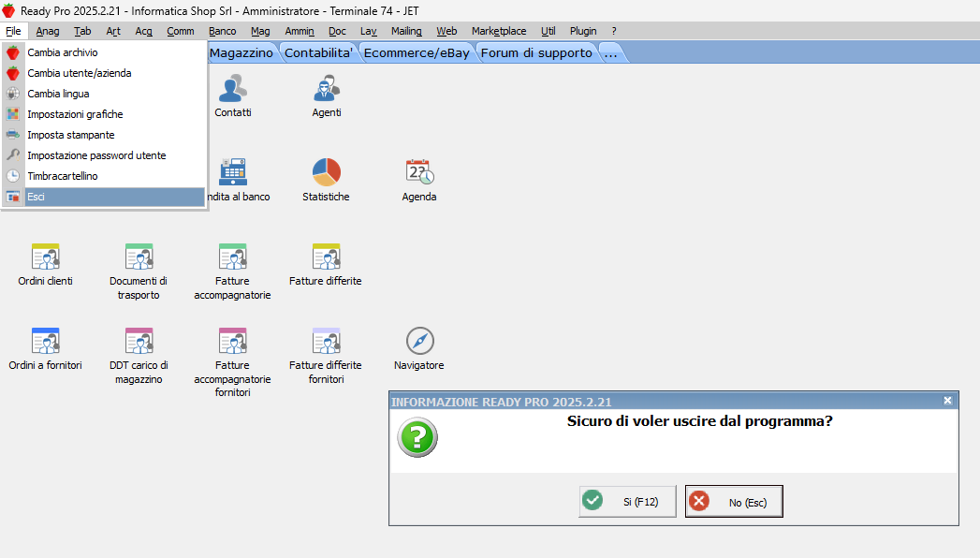This screenshot has height=558, width=980.
Task: Click the printer icon beside Imposta stampante
Action: 13,135
